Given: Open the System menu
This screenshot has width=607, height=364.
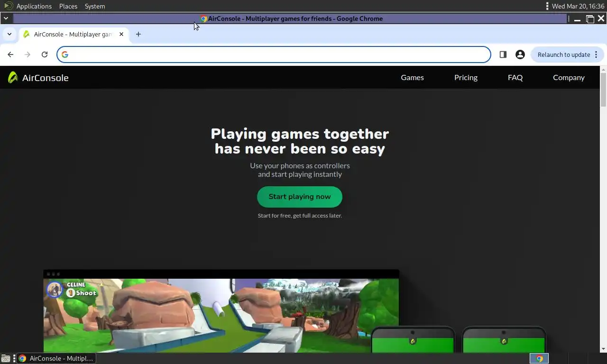Looking at the screenshot, I should coord(95,6).
